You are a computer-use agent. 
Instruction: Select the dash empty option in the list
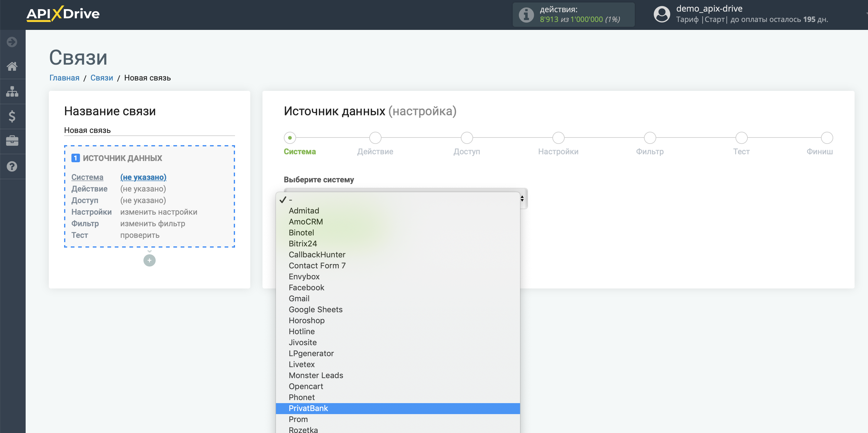tap(398, 200)
